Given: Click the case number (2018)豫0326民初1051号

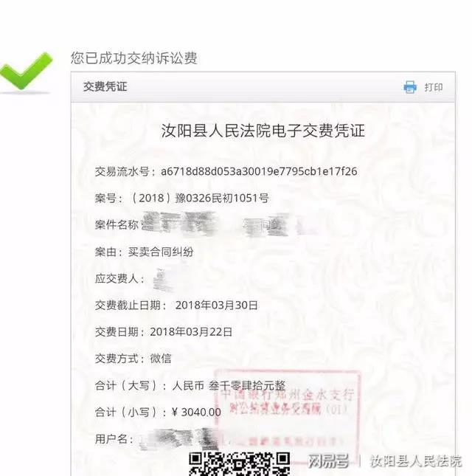Looking at the screenshot, I should tap(200, 199).
